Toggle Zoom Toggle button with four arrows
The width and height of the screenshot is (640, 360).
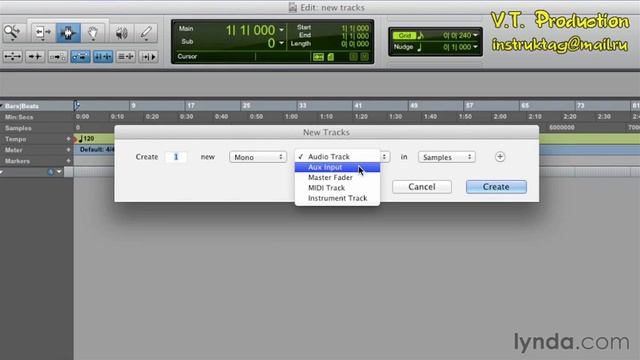(x=13, y=56)
